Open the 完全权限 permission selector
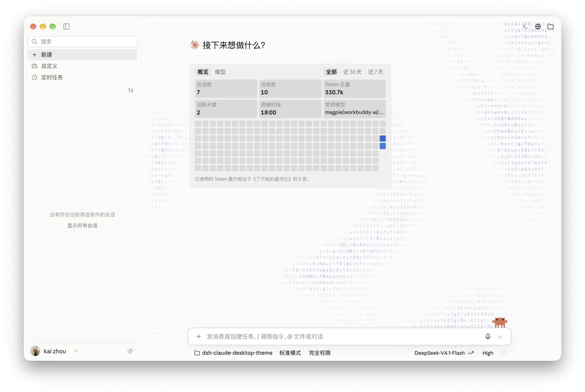This screenshot has width=585, height=392. click(320, 353)
